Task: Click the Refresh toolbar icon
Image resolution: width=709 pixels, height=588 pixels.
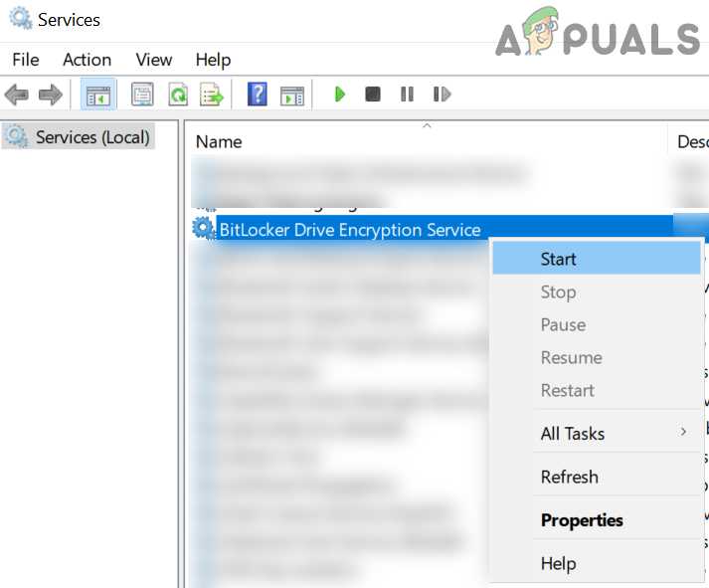Action: [x=178, y=95]
